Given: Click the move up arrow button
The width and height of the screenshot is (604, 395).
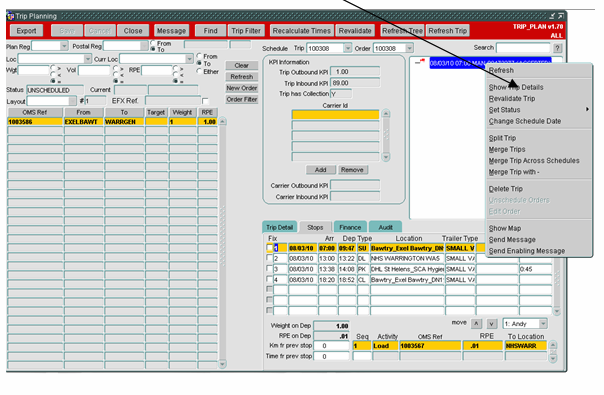Looking at the screenshot, I should pyautogui.click(x=476, y=324).
